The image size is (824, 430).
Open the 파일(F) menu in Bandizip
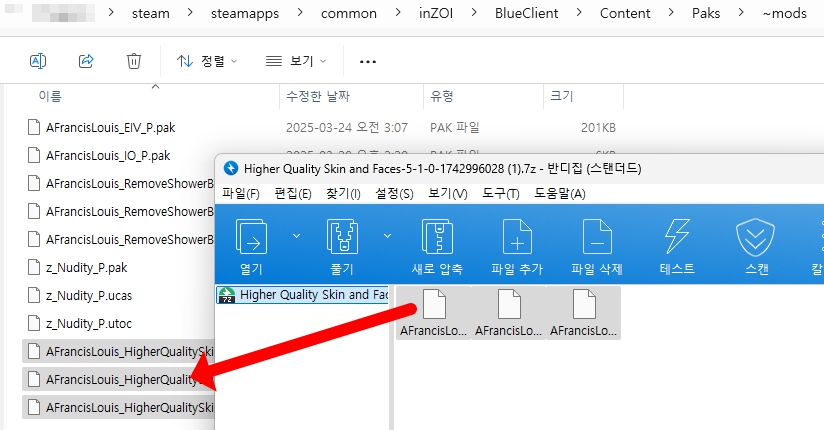tap(241, 193)
